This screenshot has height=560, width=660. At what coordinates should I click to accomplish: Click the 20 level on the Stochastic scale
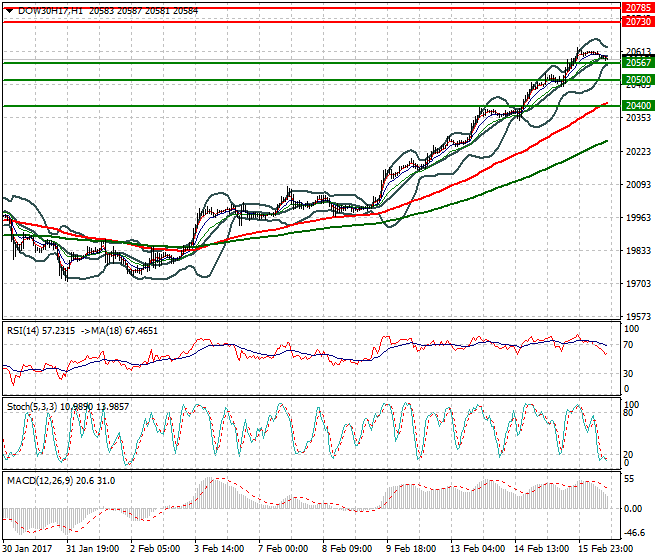point(628,455)
